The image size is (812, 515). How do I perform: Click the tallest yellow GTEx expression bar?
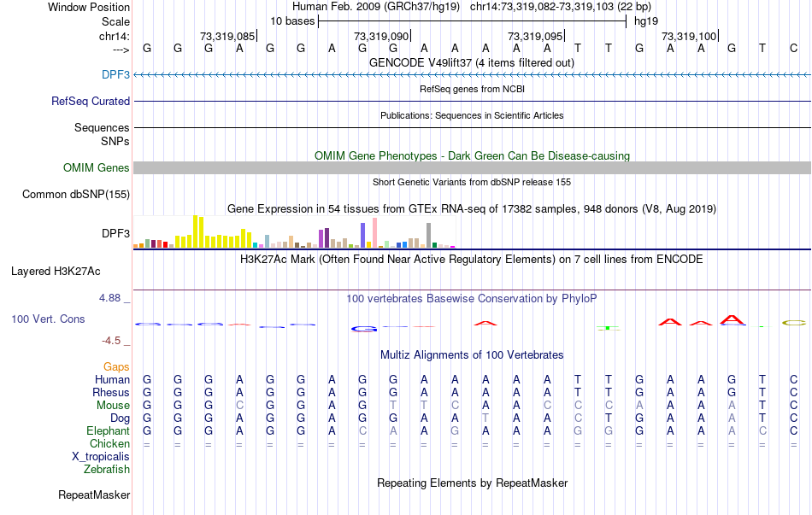(x=195, y=231)
